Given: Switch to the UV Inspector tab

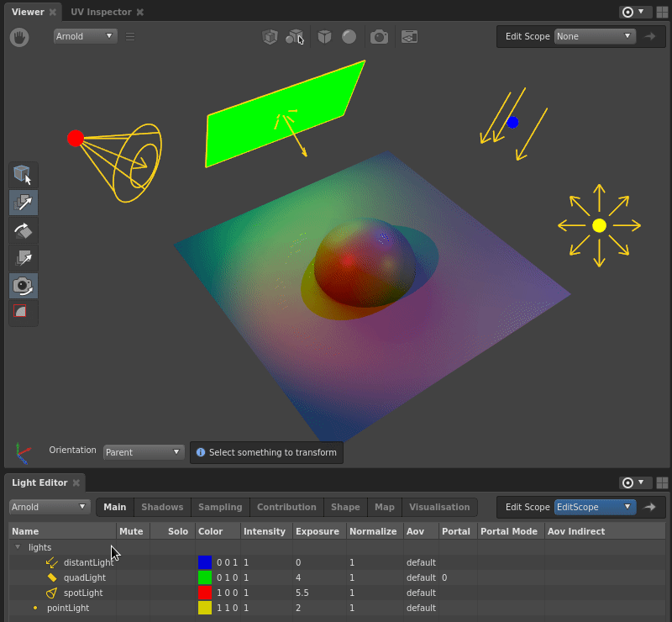Looking at the screenshot, I should (x=100, y=12).
